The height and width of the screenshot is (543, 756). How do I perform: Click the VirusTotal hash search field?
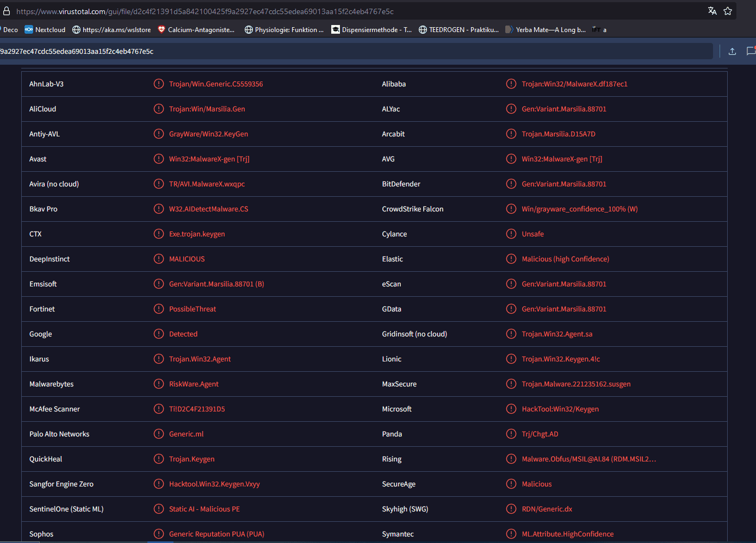click(356, 51)
